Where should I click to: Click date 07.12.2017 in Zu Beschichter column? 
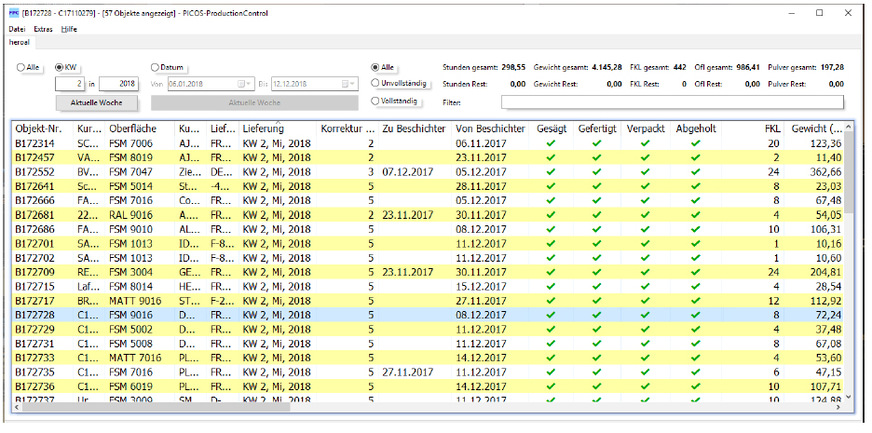[x=407, y=172]
